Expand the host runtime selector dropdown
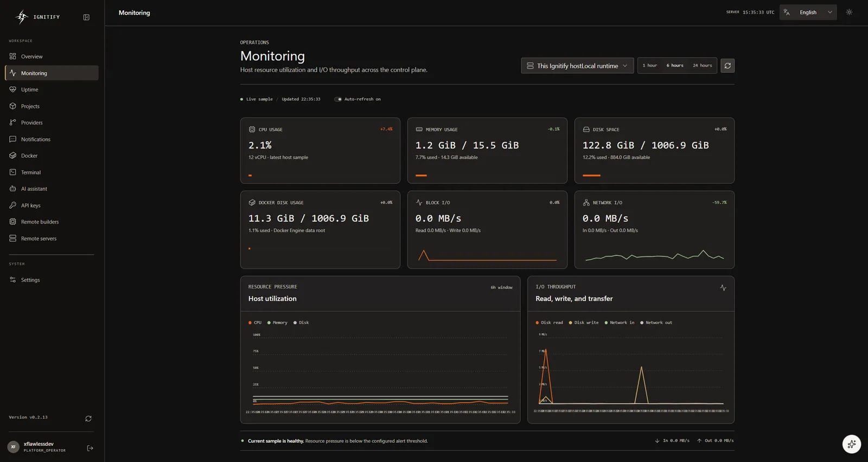The image size is (868, 462). pyautogui.click(x=577, y=66)
